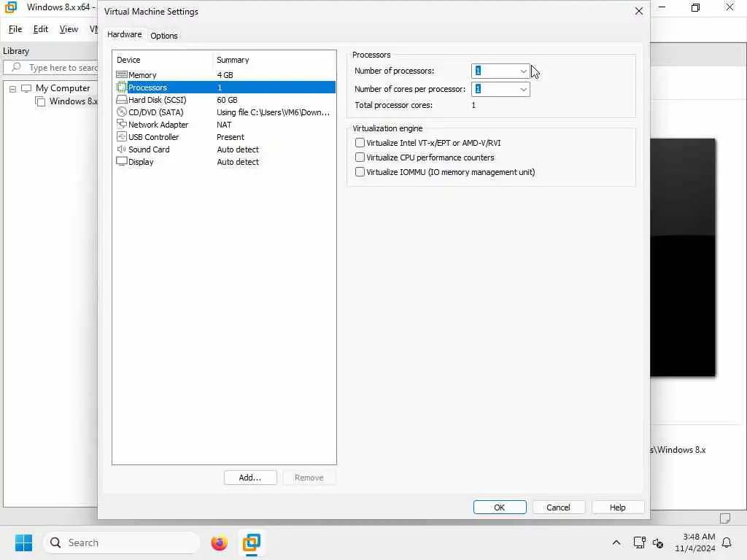
Task: Click the USB Controller icon
Action: point(122,136)
